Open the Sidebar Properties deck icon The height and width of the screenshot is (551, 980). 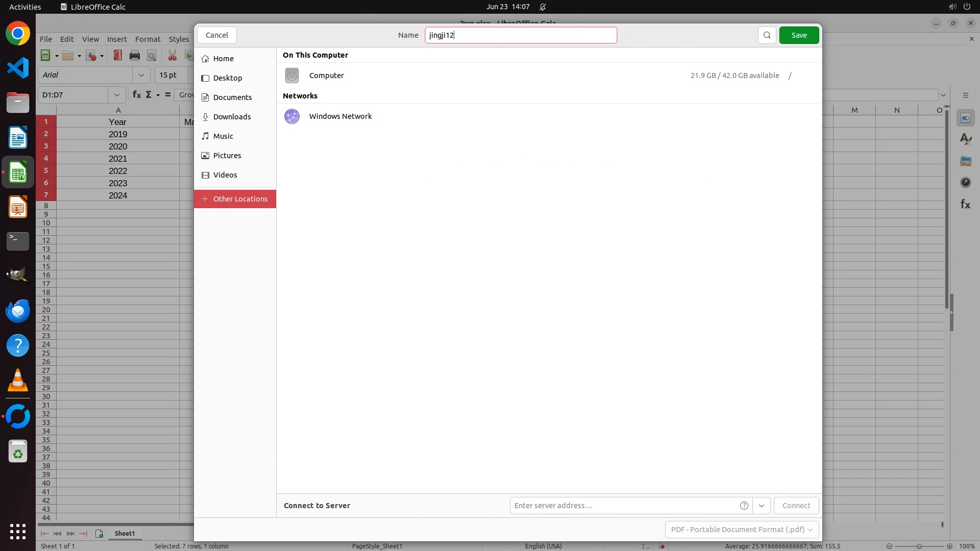(965, 118)
